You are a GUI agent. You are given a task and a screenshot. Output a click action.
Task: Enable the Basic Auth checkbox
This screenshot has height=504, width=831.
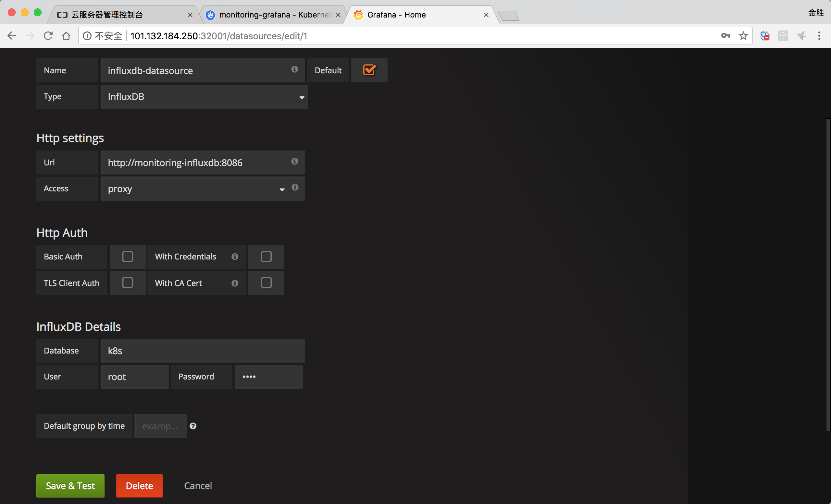(x=128, y=257)
